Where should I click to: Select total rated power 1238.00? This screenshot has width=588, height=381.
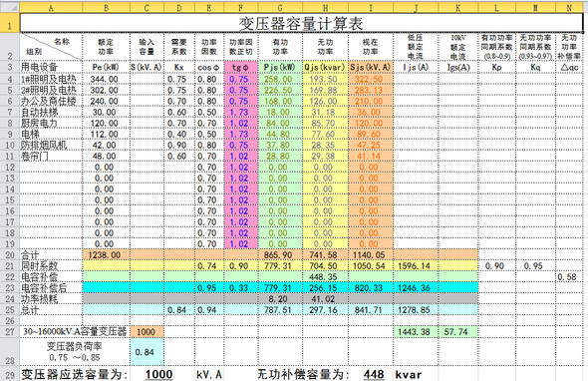point(105,255)
